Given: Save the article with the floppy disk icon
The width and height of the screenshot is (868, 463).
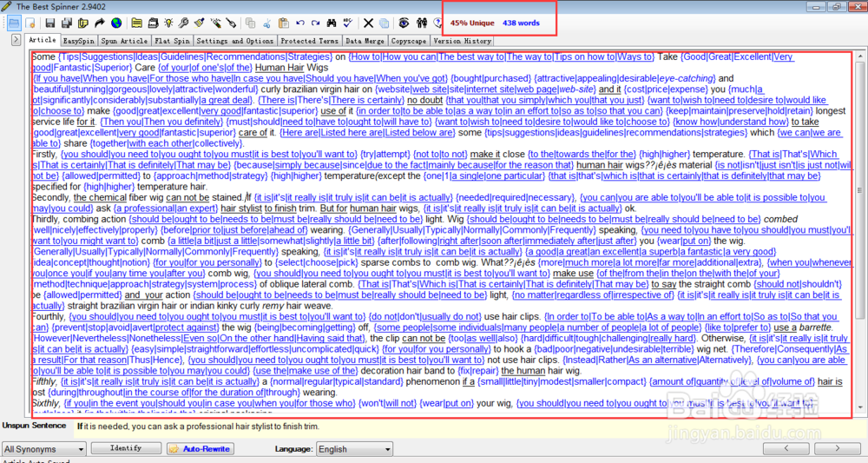Looking at the screenshot, I should (x=49, y=23).
